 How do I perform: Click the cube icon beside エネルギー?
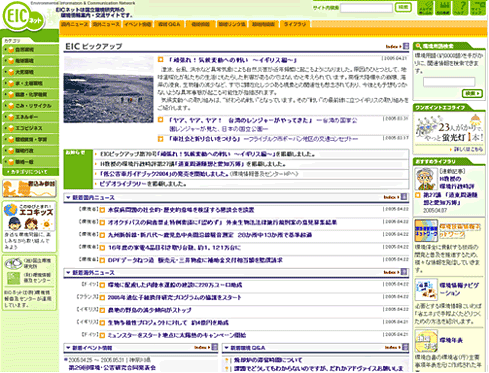[11, 117]
